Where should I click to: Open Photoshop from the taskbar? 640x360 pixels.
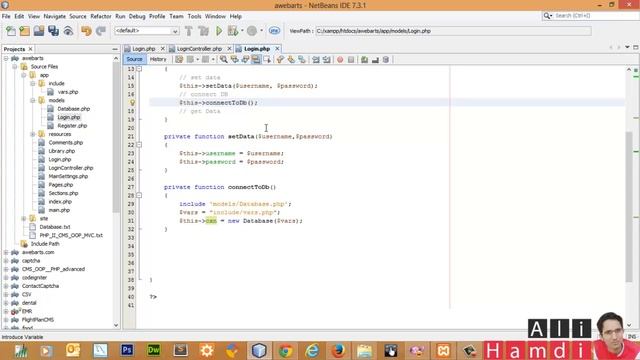[x=127, y=351]
